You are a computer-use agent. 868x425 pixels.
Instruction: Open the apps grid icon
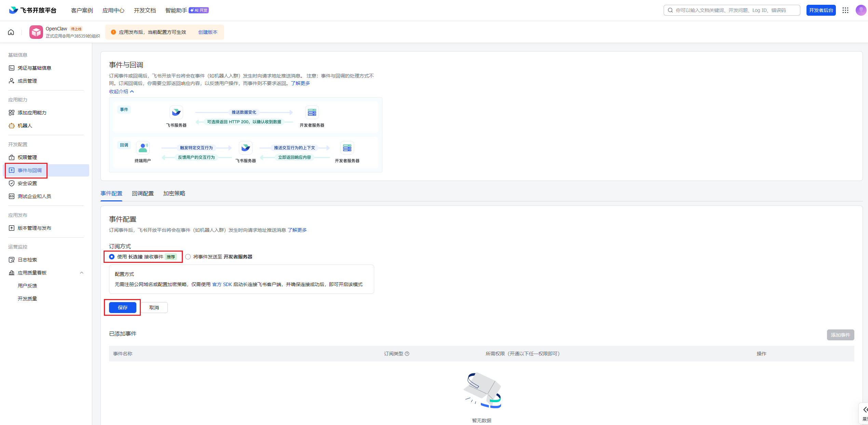[x=845, y=10]
